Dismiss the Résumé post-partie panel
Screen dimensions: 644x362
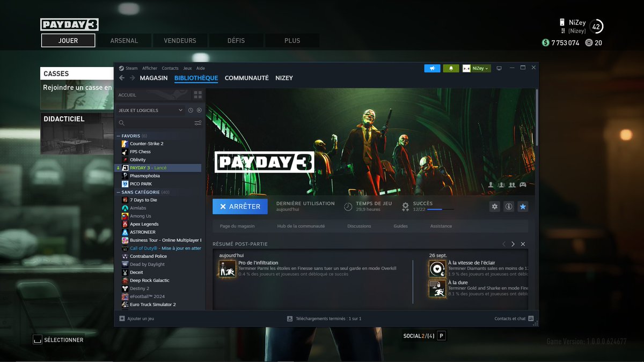pos(523,244)
